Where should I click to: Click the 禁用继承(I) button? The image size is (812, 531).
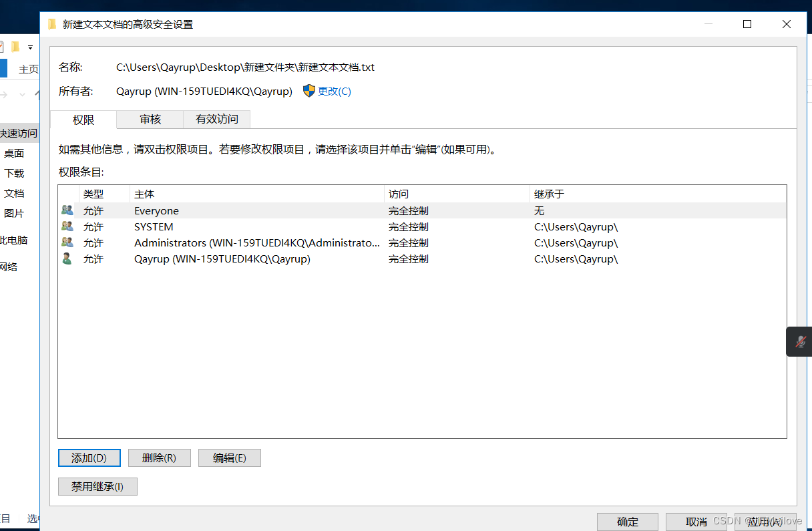98,486
